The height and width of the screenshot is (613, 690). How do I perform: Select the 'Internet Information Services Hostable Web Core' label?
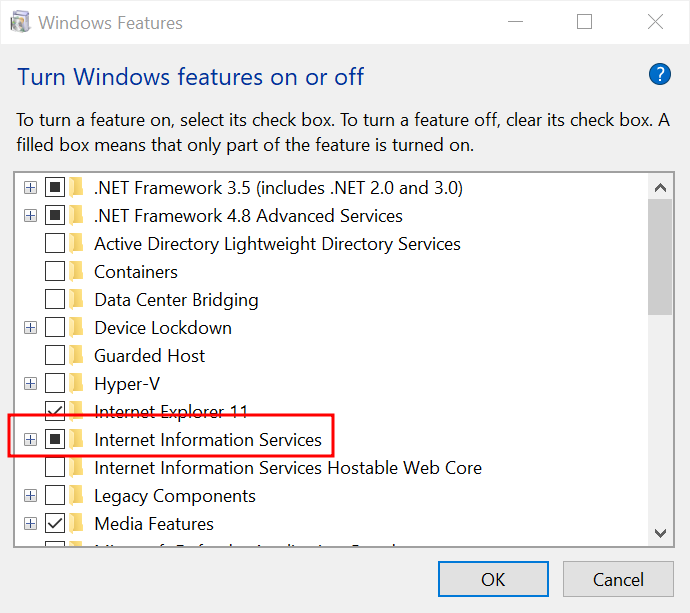click(x=288, y=468)
